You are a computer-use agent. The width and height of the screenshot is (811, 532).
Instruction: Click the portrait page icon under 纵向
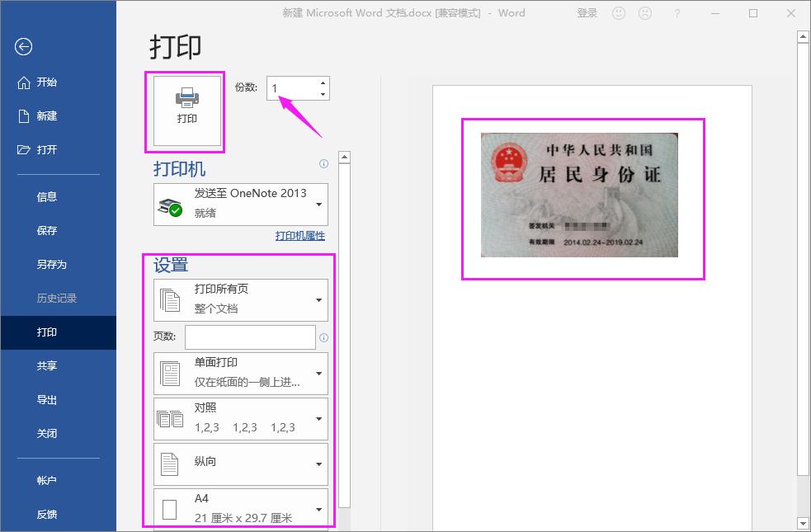(172, 464)
